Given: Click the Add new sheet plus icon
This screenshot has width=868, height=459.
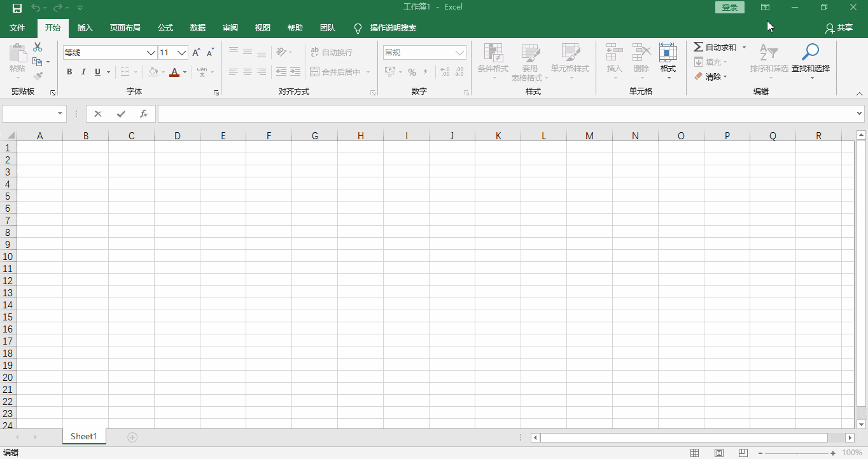Looking at the screenshot, I should point(132,437).
